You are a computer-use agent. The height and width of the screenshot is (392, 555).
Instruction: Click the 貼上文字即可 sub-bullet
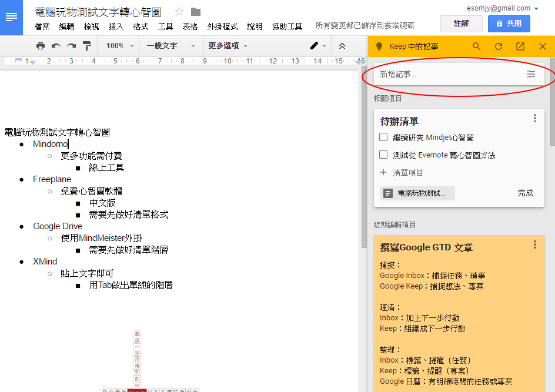tap(87, 273)
